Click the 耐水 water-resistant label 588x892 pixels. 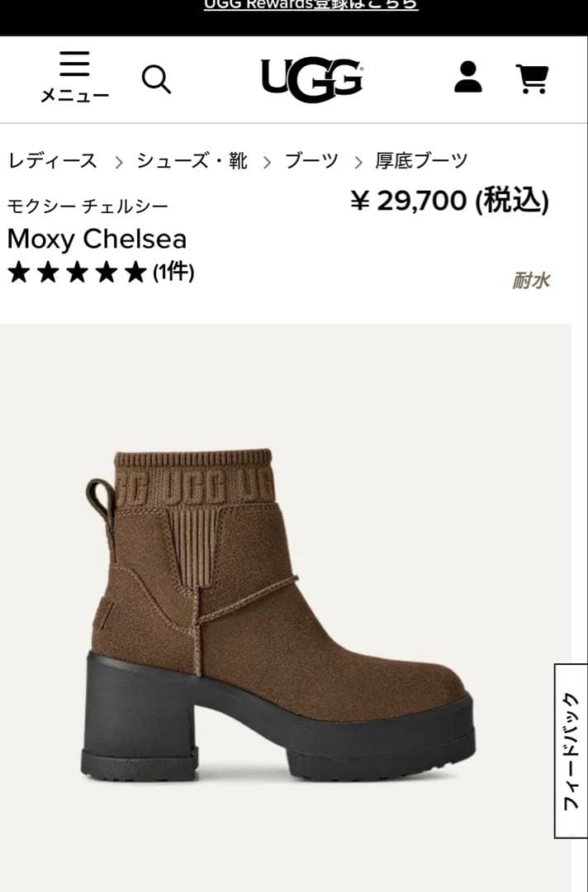tap(531, 281)
